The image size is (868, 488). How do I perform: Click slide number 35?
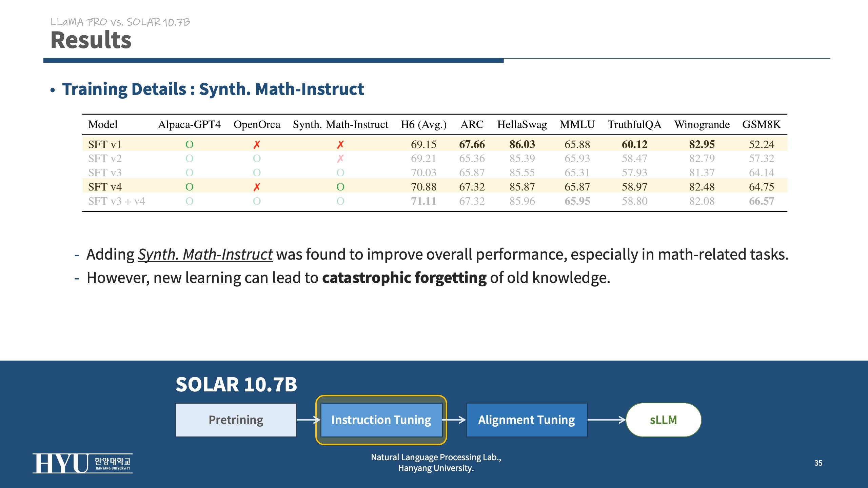pos(818,463)
